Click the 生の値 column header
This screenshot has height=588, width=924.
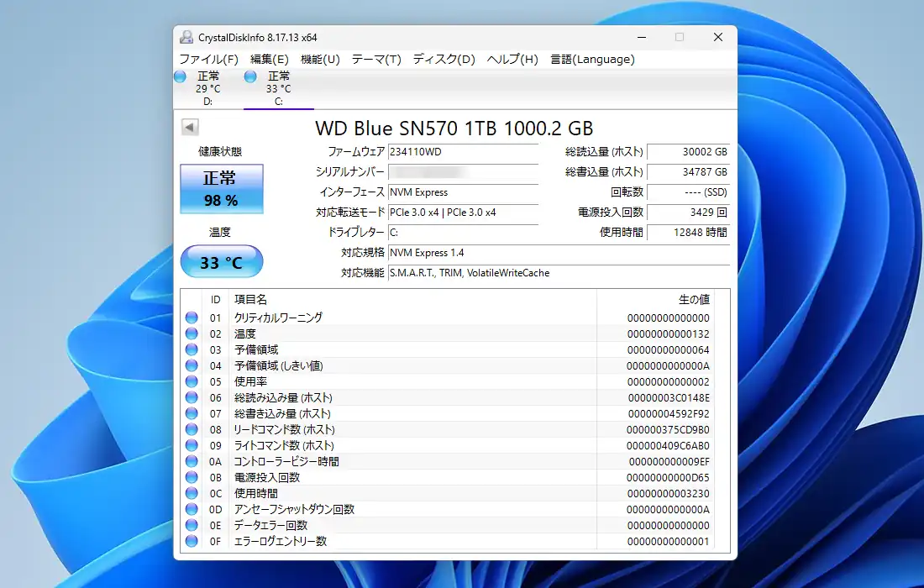[x=693, y=299]
